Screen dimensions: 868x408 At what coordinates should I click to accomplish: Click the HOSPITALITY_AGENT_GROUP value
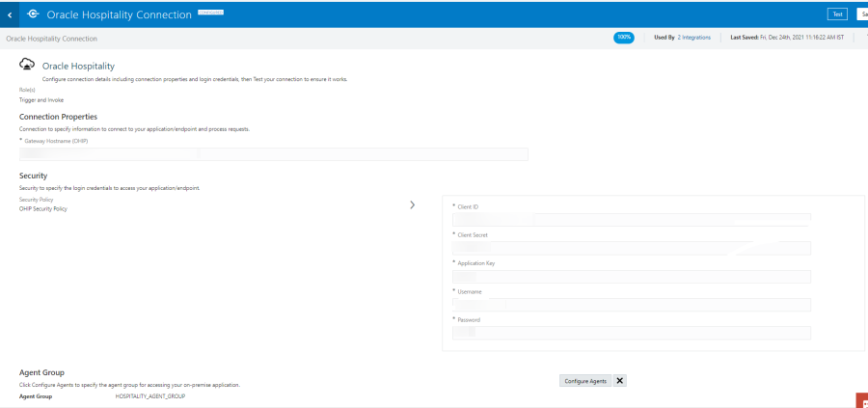click(150, 396)
